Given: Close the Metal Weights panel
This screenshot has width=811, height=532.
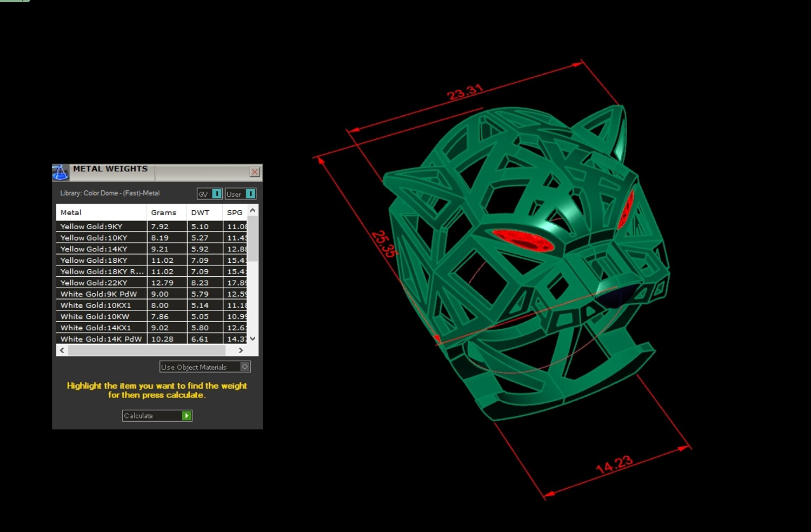Looking at the screenshot, I should click(x=255, y=172).
